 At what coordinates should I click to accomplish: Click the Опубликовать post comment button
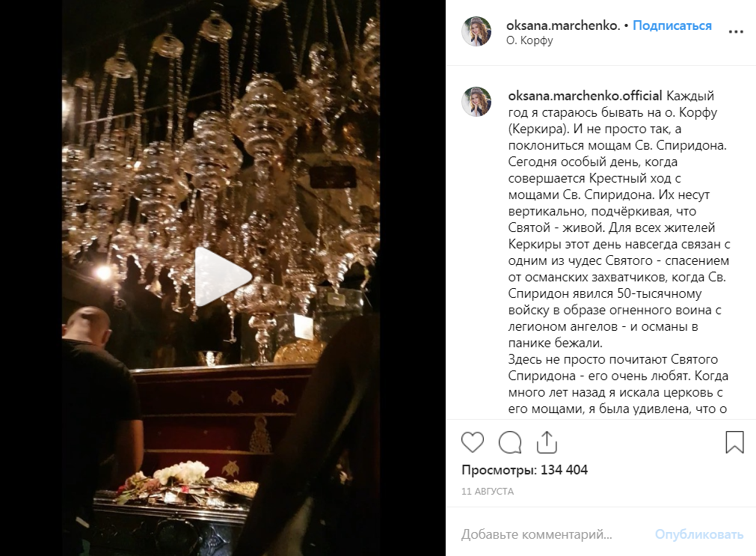coord(699,534)
